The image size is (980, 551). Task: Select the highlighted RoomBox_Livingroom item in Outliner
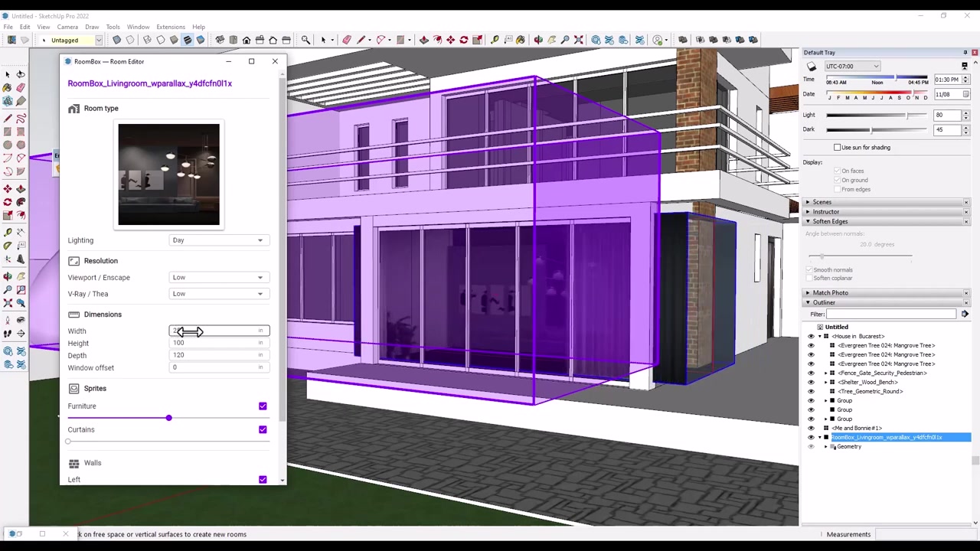pos(887,437)
